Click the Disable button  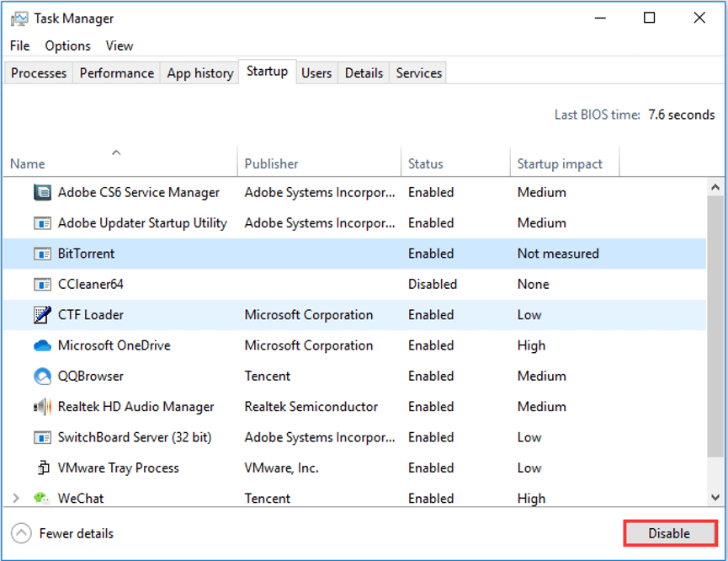click(x=670, y=533)
